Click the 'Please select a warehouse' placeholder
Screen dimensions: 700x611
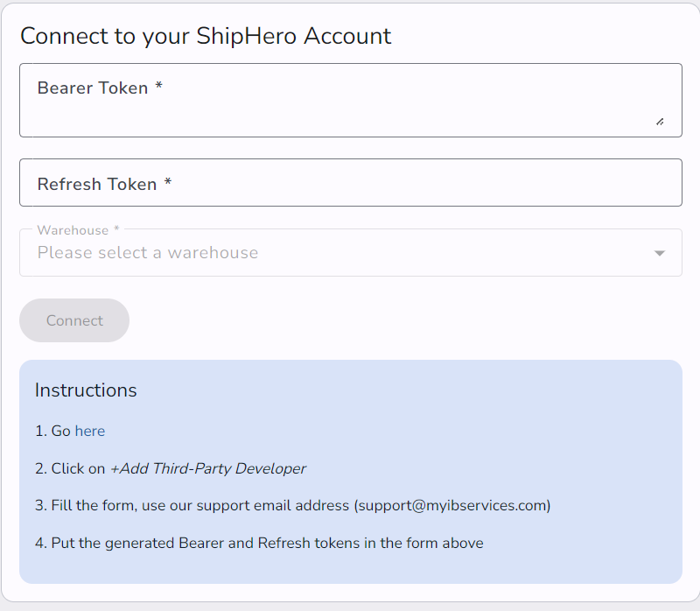148,253
